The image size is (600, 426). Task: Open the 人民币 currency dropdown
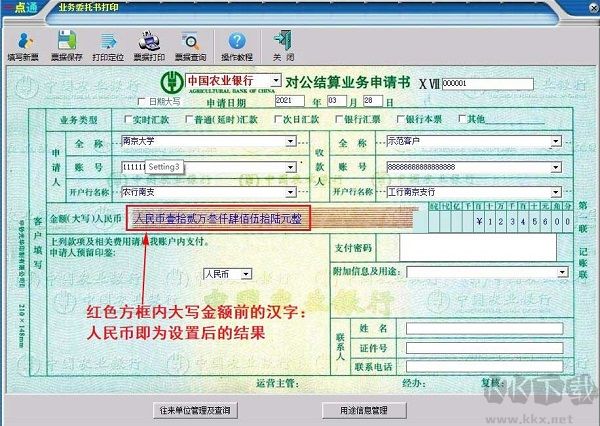click(x=246, y=274)
